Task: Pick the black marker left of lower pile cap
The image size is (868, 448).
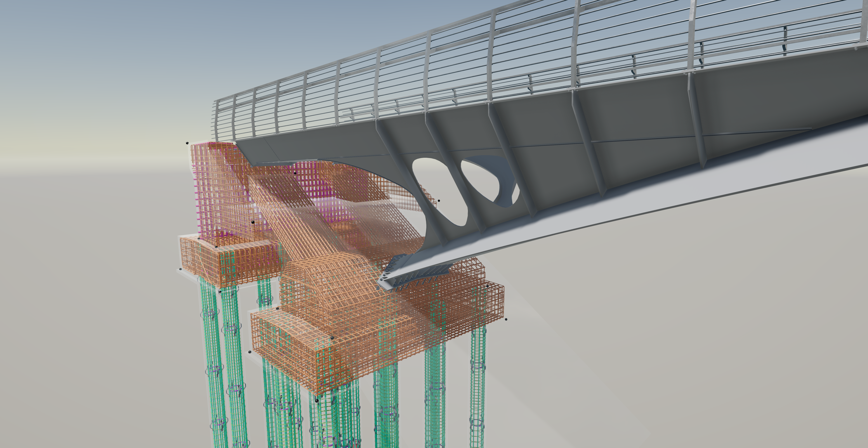Action: [x=250, y=352]
